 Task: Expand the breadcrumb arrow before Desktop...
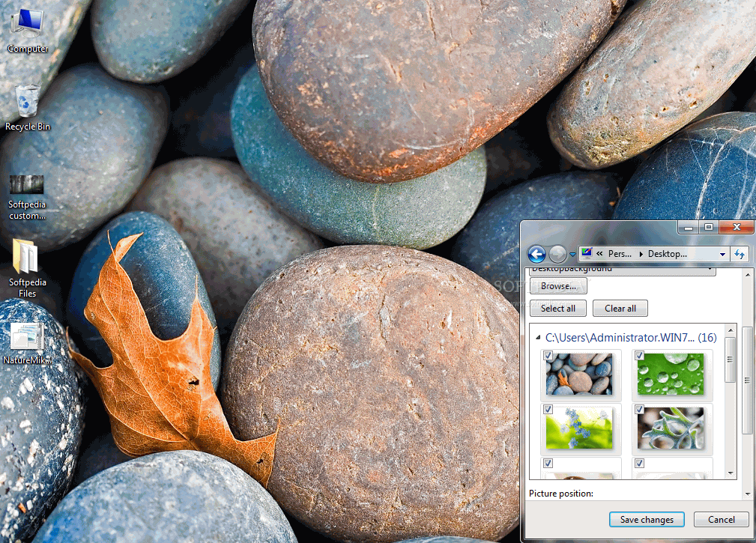[x=641, y=254]
